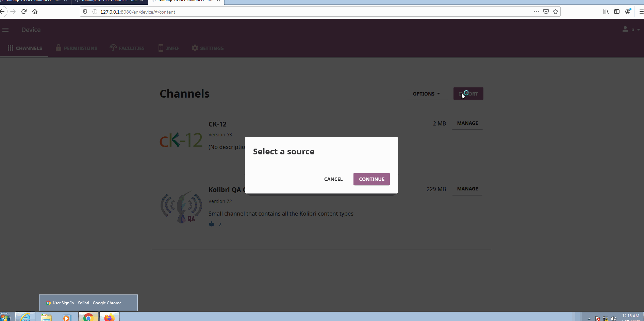This screenshot has width=644, height=321.
Task: Go forward in browser history
Action: (13, 12)
